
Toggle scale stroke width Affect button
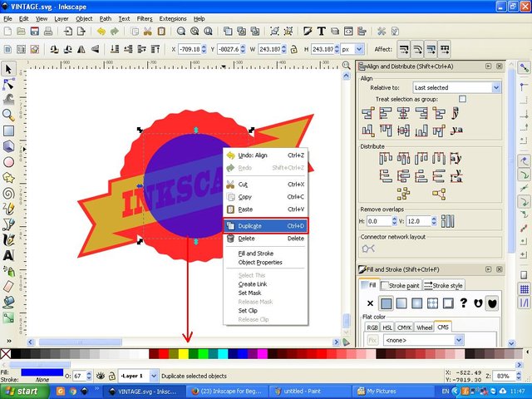(x=403, y=50)
